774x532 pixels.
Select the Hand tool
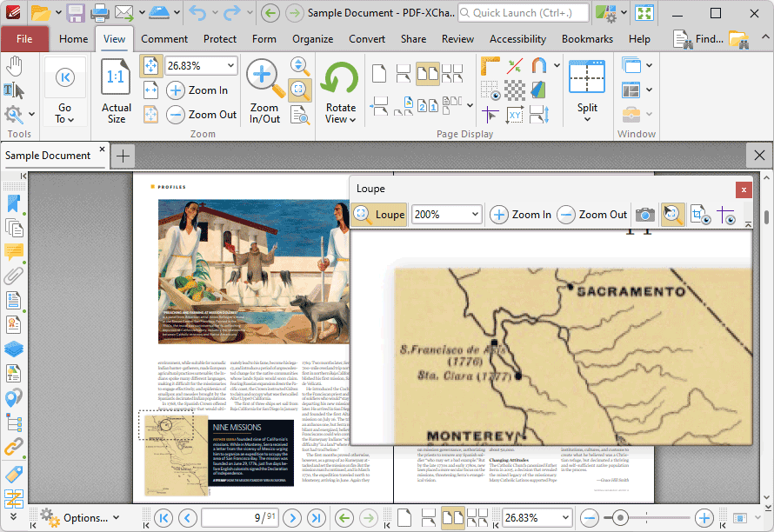click(14, 66)
